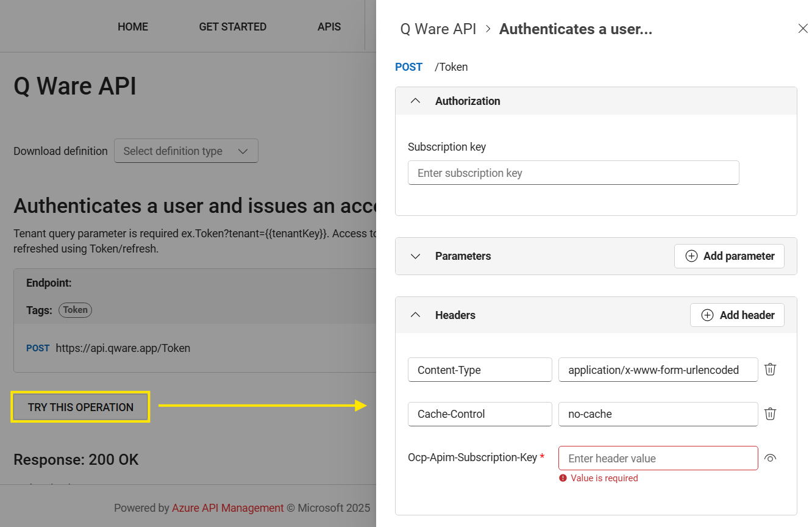This screenshot has width=812, height=527.
Task: Focus the Enter subscription key field
Action: click(x=573, y=173)
